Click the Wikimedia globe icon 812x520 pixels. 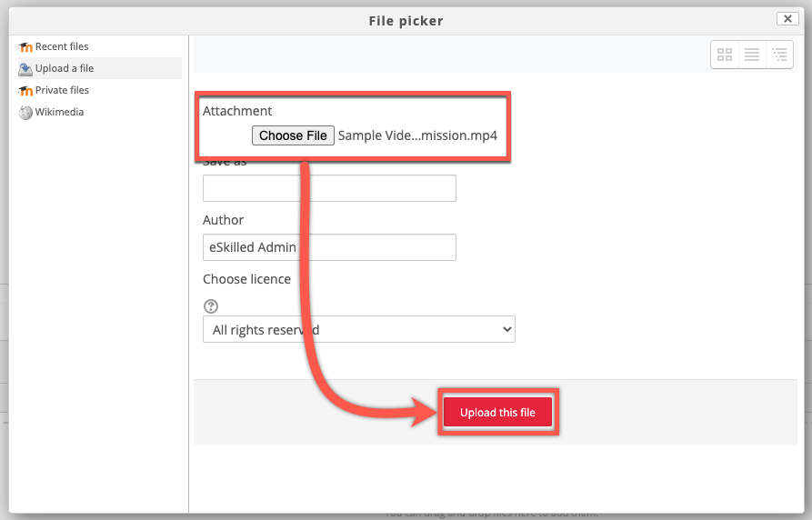pos(25,113)
